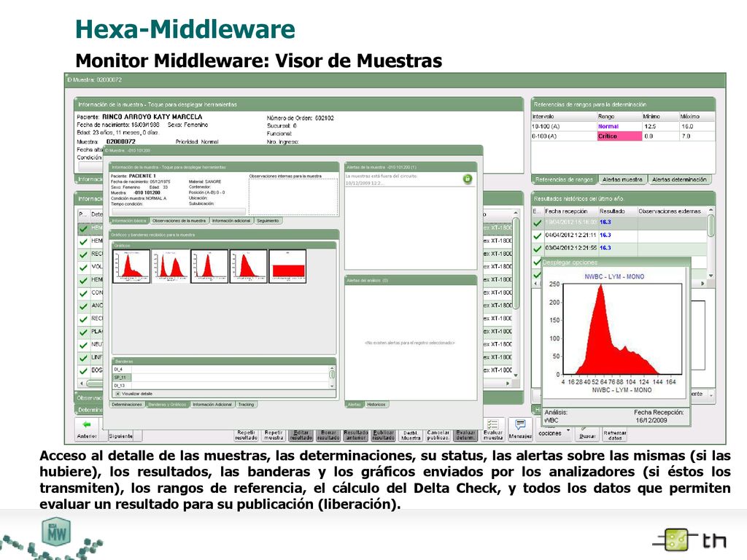Screen dimensions: 747x560
Task: Expand the PACIENTE 1 sample information tools header
Action: pos(223,167)
